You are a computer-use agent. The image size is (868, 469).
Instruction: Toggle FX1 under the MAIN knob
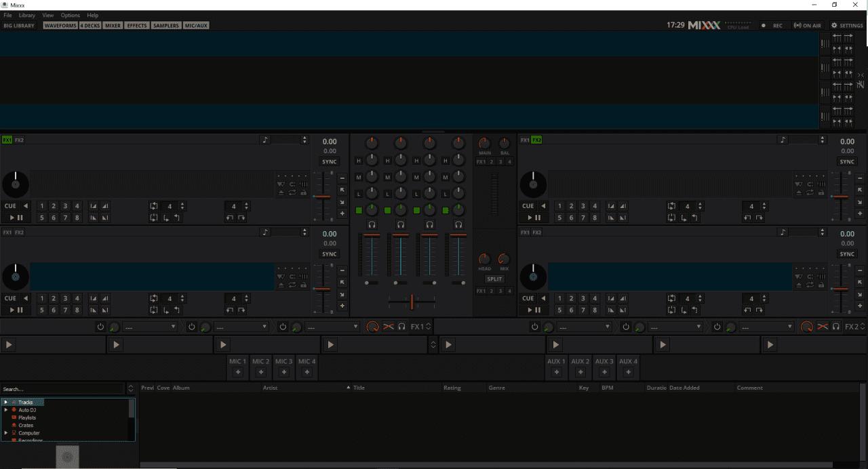(481, 162)
